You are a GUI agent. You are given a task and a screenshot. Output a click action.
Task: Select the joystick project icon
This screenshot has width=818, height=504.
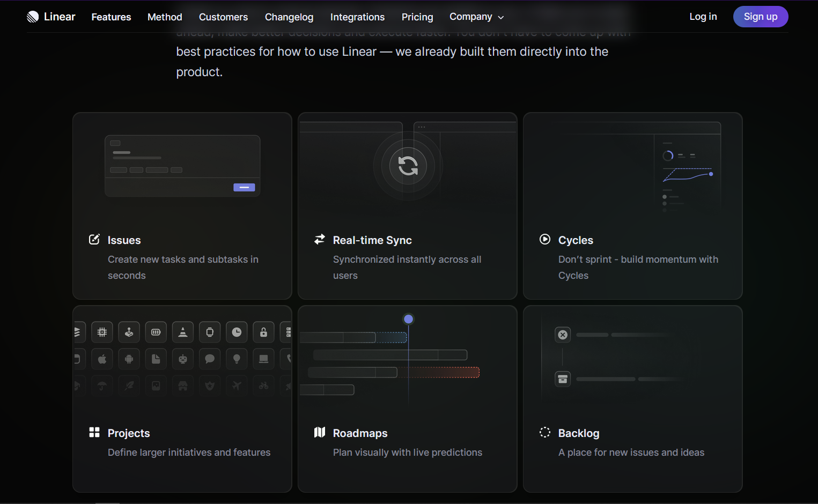[129, 332]
